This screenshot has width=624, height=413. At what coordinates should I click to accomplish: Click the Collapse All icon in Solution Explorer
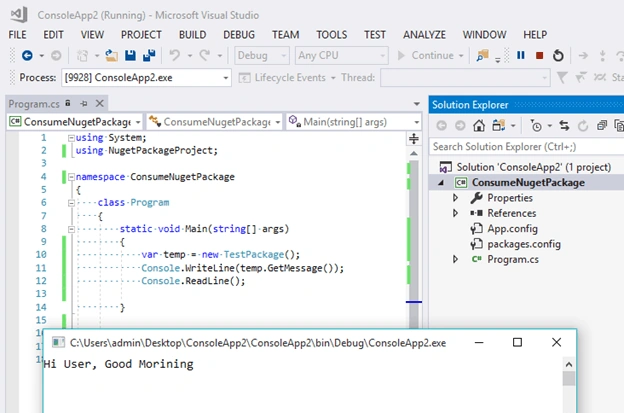pos(602,126)
